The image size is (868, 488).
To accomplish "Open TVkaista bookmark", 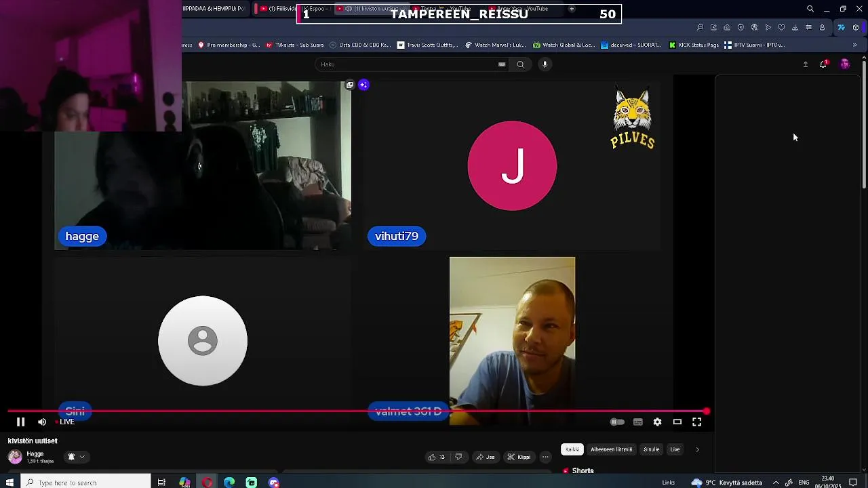I will pos(295,45).
